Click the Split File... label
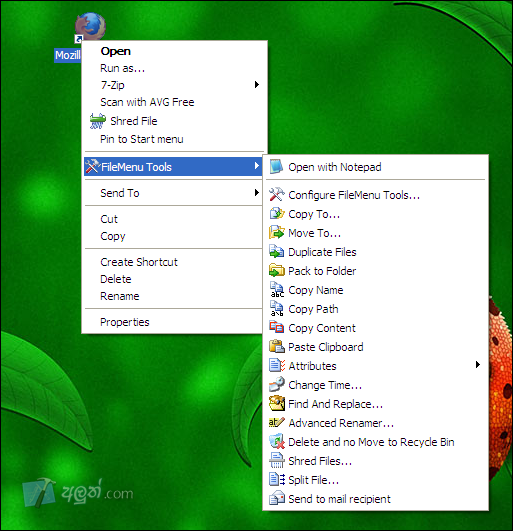The width and height of the screenshot is (513, 531). [x=314, y=480]
